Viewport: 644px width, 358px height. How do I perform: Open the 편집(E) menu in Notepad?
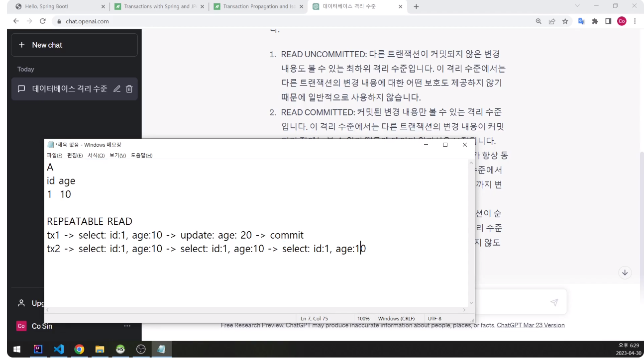point(75,156)
